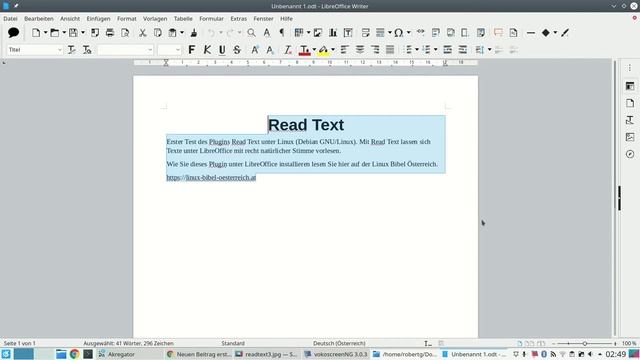Open the sidebar Navigator compass icon
Viewport: 640px width, 360px height.
point(630,154)
